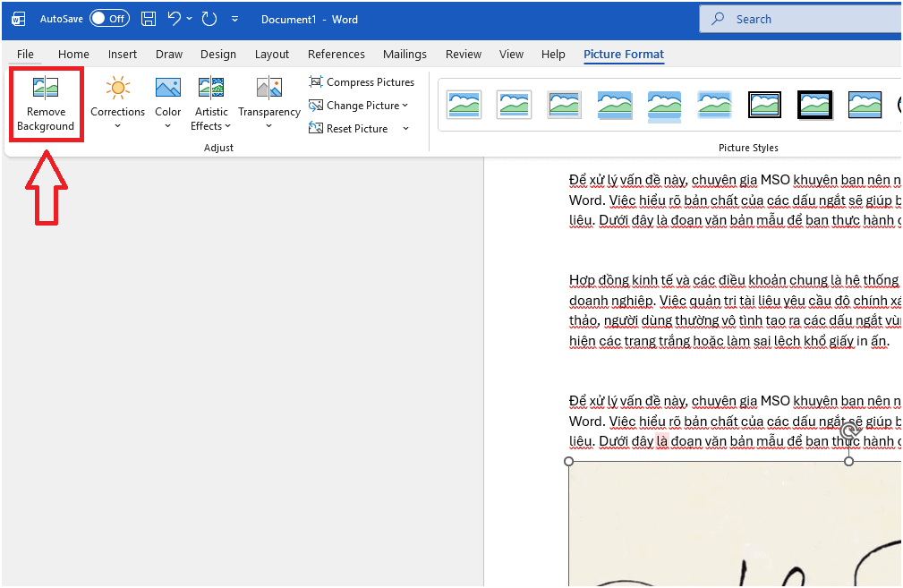Open the Undo history dropdown arrow

click(x=189, y=19)
